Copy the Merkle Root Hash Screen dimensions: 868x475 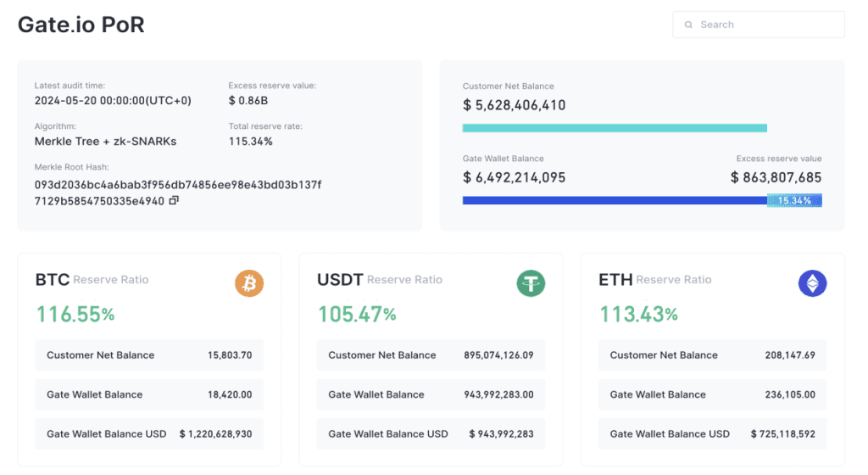coord(174,201)
